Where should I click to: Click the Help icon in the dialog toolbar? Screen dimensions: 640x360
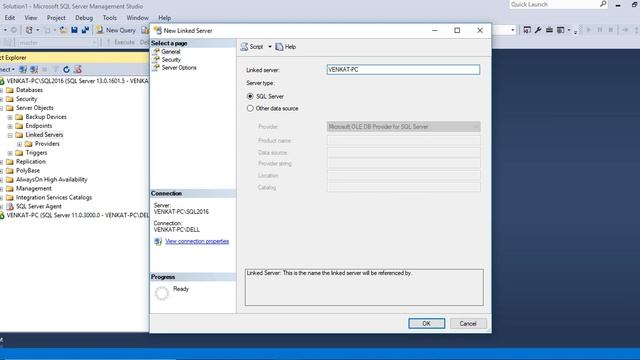click(x=279, y=47)
